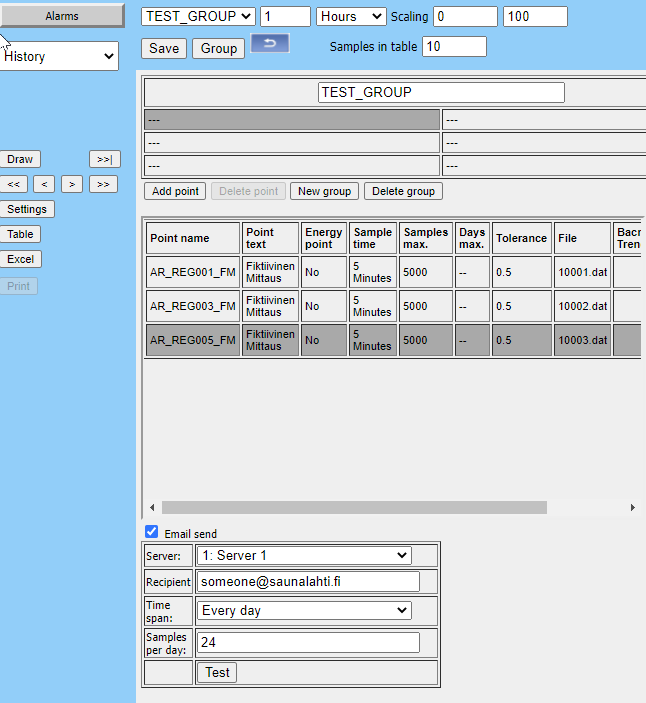Click the TEST_GROUP group name field

[x=441, y=92]
